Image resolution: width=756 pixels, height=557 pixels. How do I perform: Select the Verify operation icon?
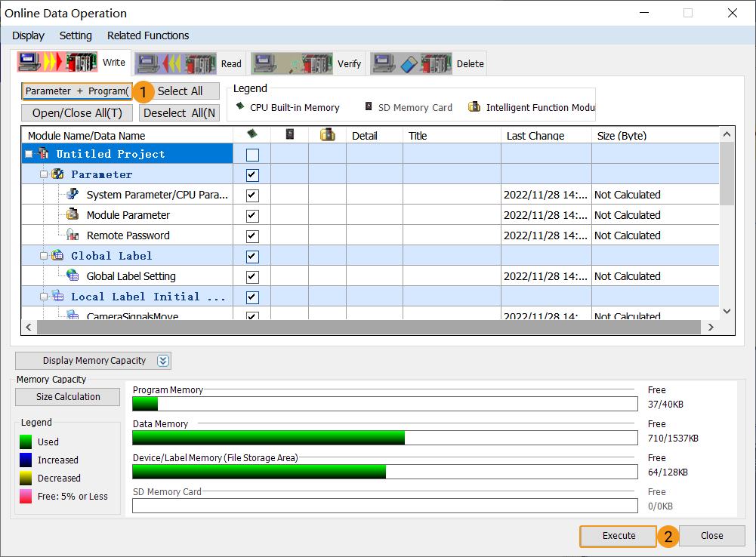click(x=295, y=62)
